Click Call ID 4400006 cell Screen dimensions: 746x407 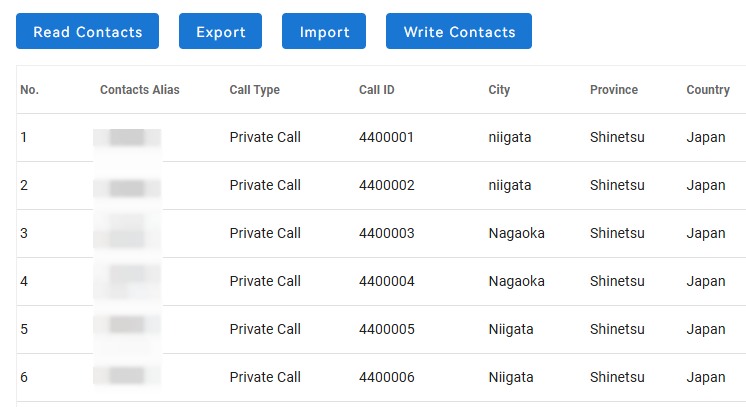[386, 377]
